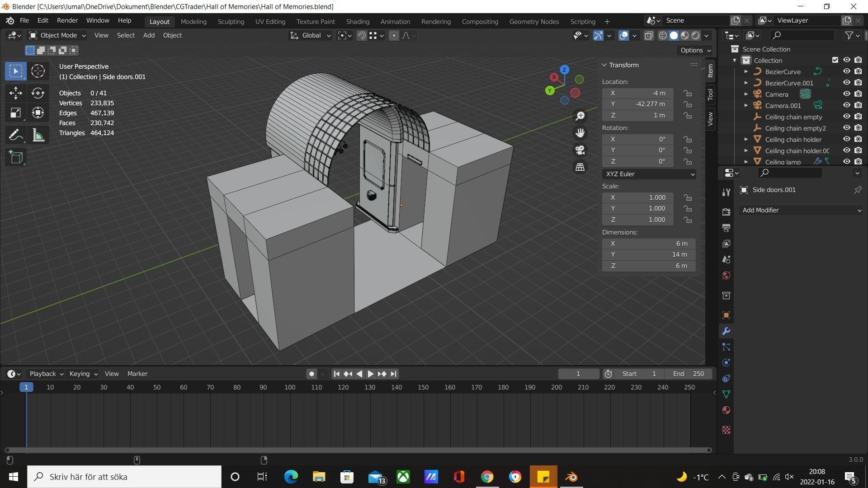
Task: Open World properties tab icon
Action: coord(726,275)
